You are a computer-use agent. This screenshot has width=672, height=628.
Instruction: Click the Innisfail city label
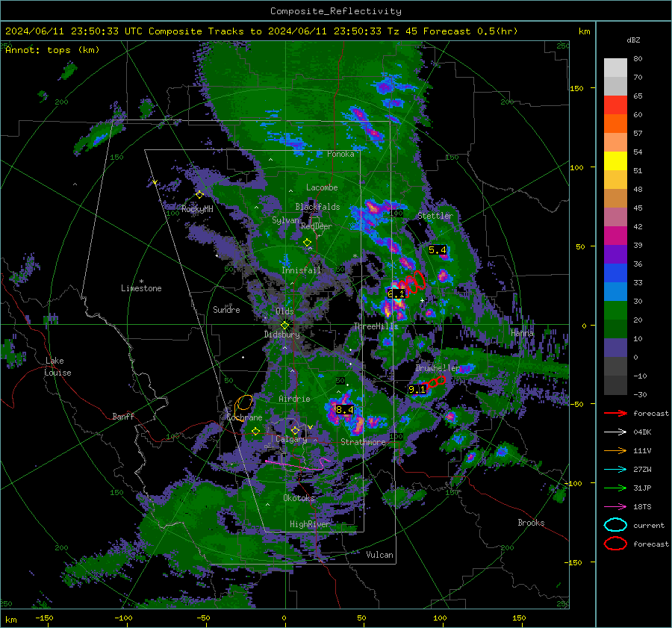pos(302,270)
